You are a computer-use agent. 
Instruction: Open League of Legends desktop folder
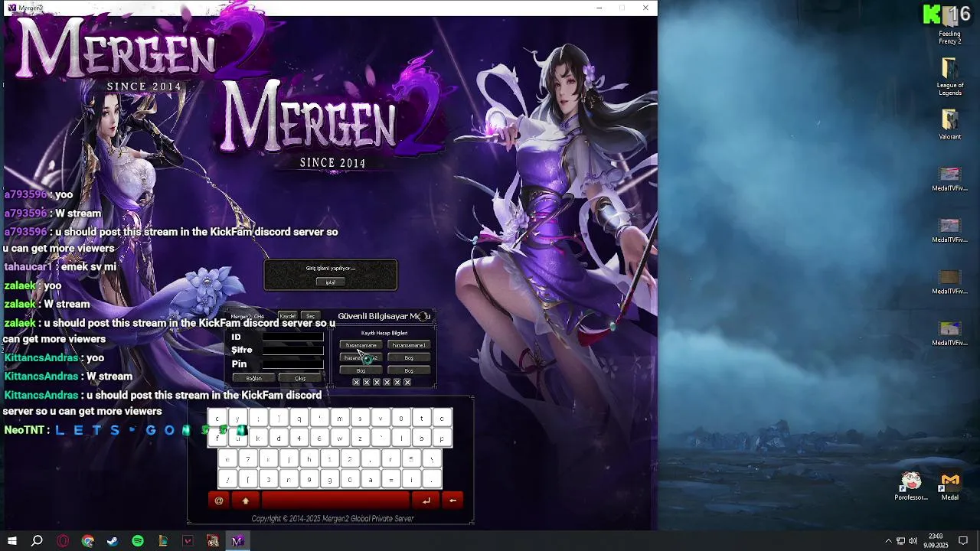pyautogui.click(x=949, y=77)
